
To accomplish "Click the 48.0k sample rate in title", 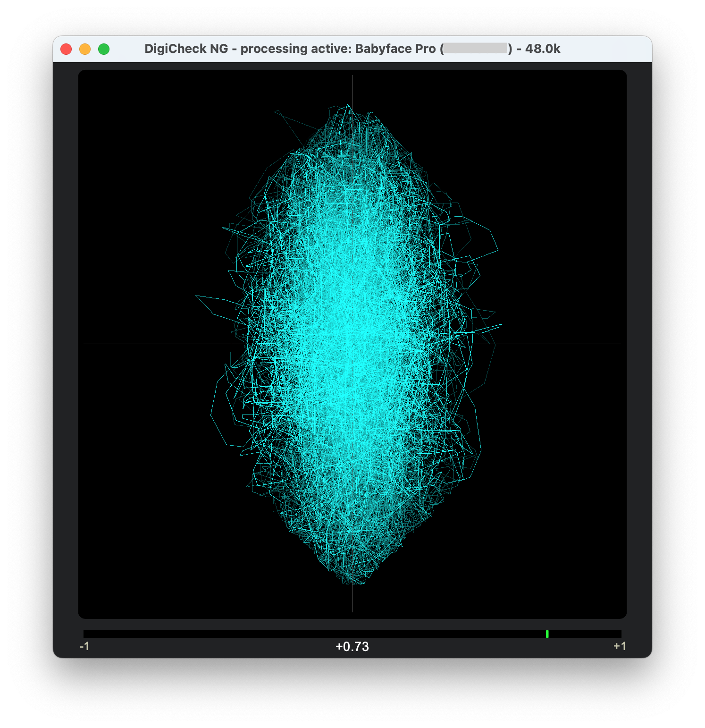I will pyautogui.click(x=543, y=49).
